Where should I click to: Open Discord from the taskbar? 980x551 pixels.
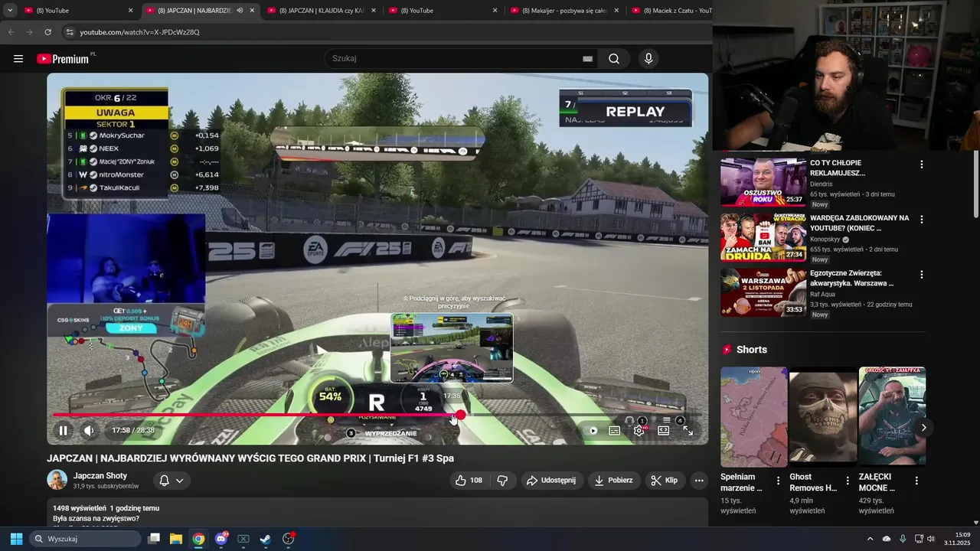click(221, 539)
